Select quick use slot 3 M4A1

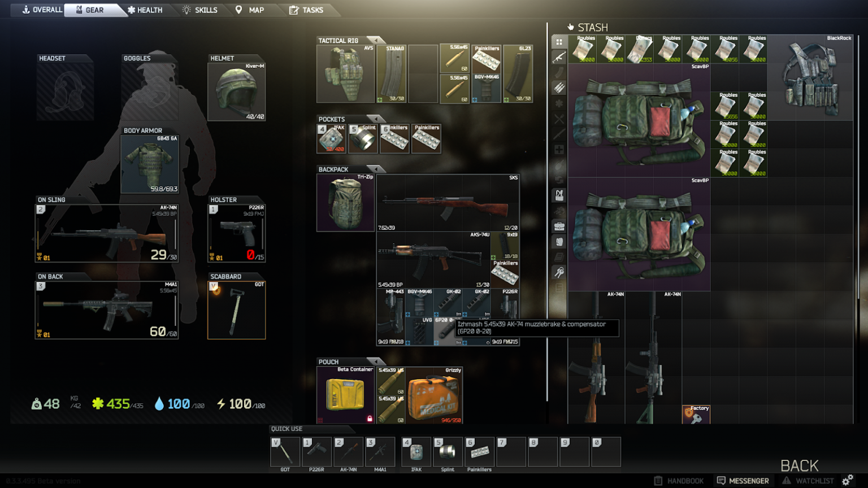[380, 451]
